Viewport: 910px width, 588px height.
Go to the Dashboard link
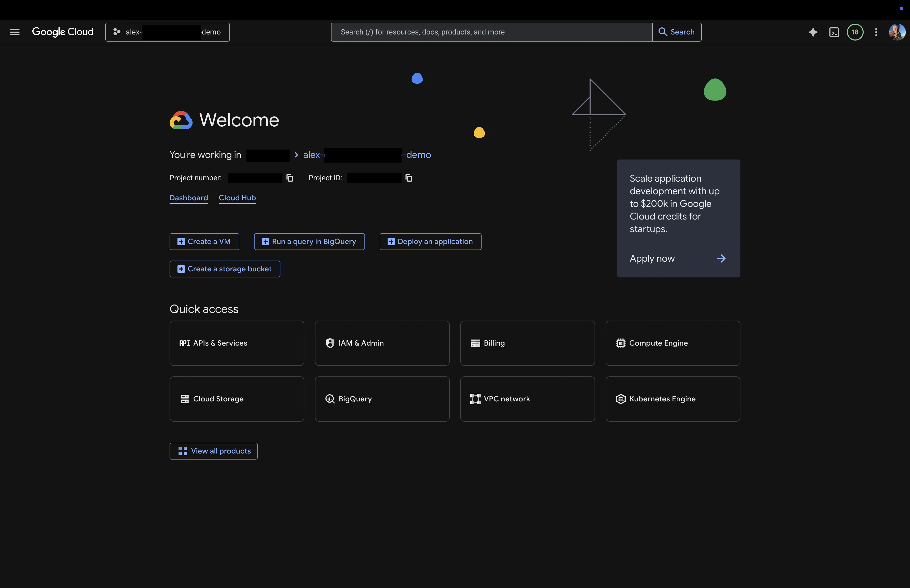189,198
